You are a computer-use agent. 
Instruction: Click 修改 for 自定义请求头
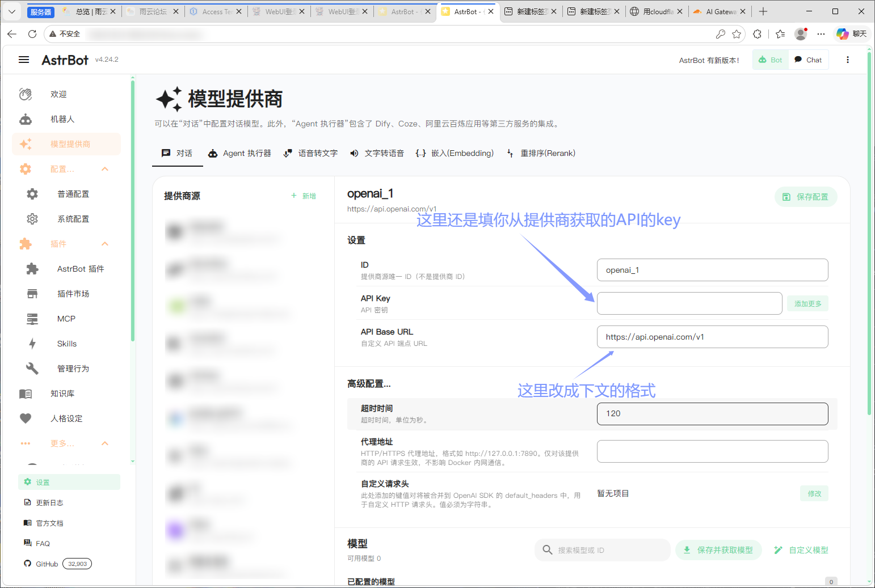pos(814,493)
